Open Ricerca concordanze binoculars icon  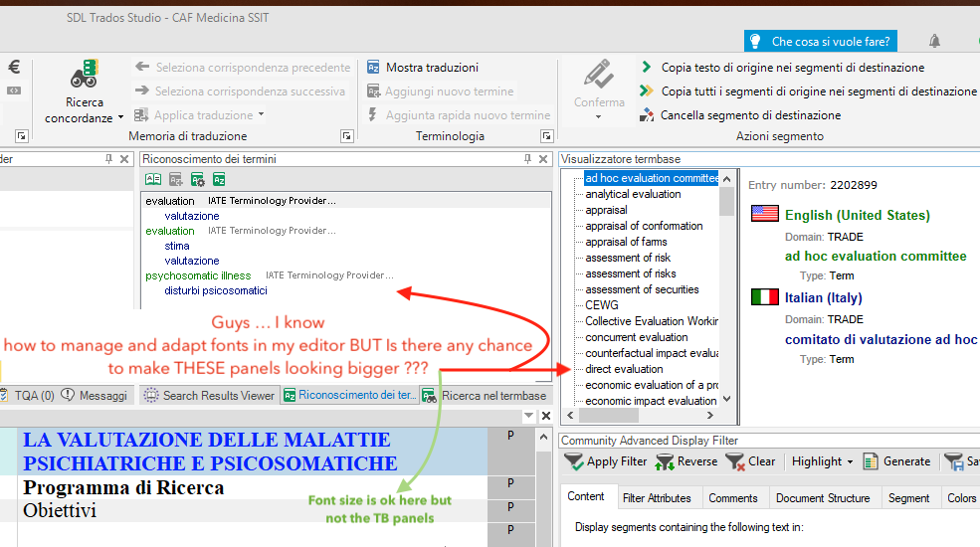tap(84, 74)
